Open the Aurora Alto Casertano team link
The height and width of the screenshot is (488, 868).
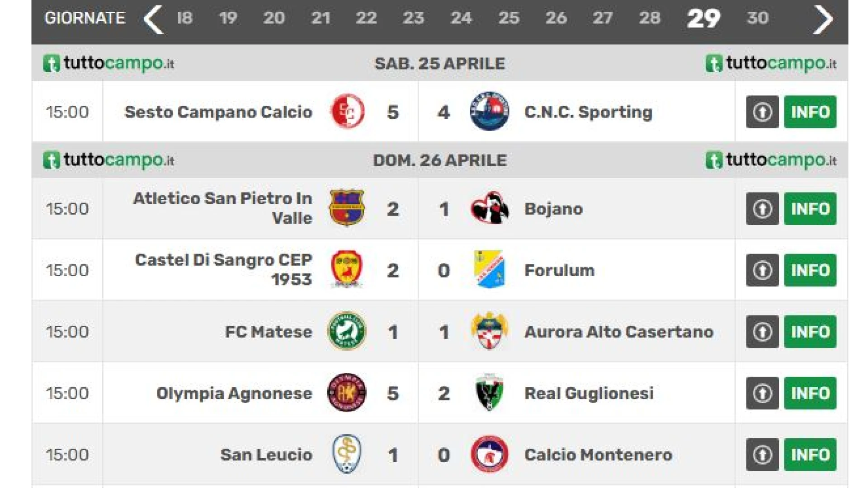(618, 332)
